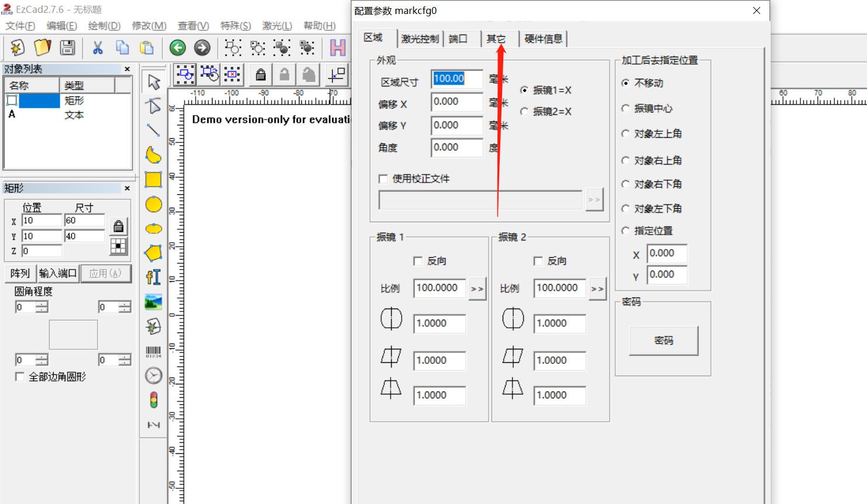This screenshot has height=504, width=867.
Task: Cut selection with scissors icon
Action: [98, 48]
